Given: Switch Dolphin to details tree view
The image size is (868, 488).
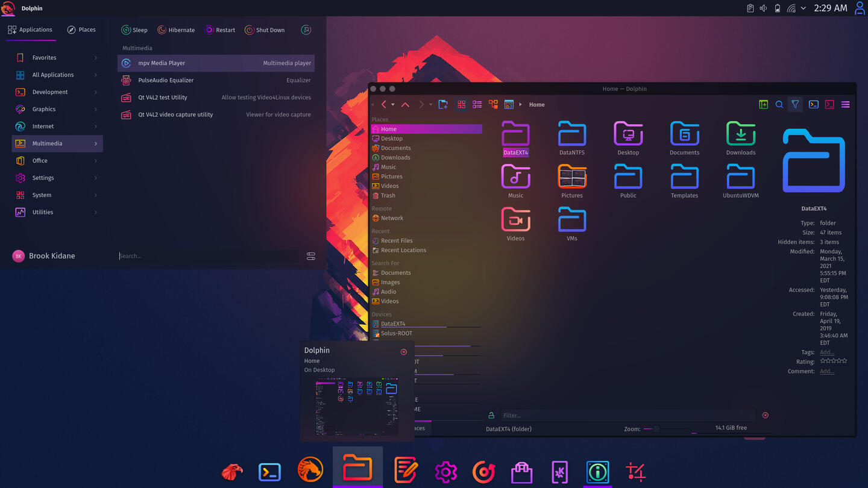Looking at the screenshot, I should [493, 104].
